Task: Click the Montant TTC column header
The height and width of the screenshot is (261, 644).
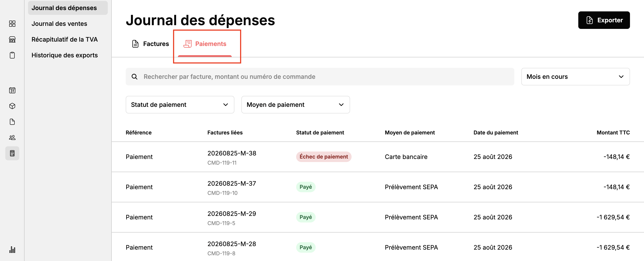Action: click(x=613, y=132)
